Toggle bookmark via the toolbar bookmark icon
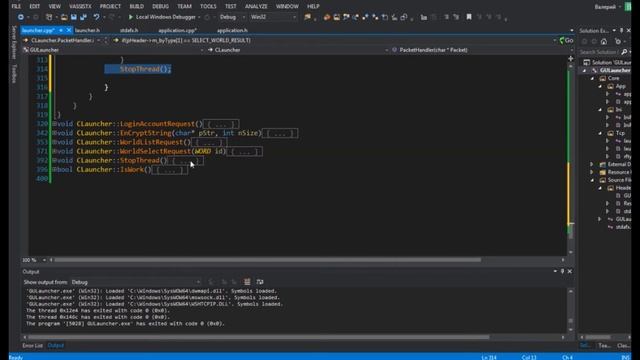The image size is (640, 360). [469, 17]
